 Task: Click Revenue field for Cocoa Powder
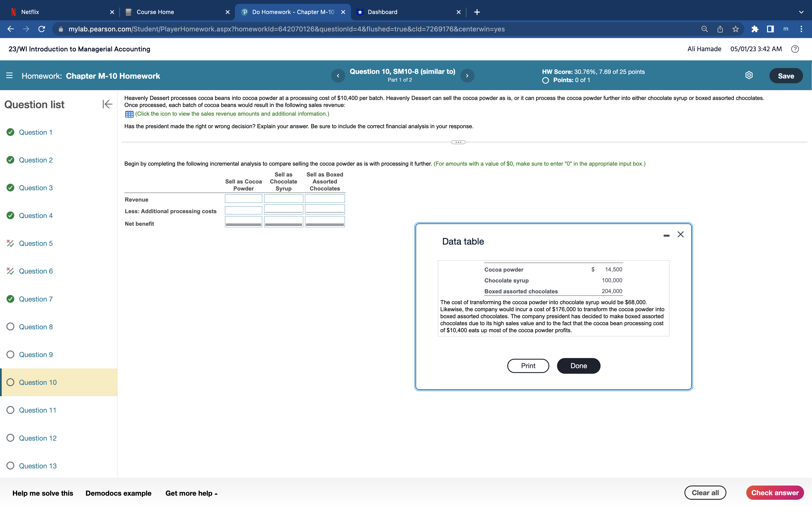pyautogui.click(x=243, y=199)
